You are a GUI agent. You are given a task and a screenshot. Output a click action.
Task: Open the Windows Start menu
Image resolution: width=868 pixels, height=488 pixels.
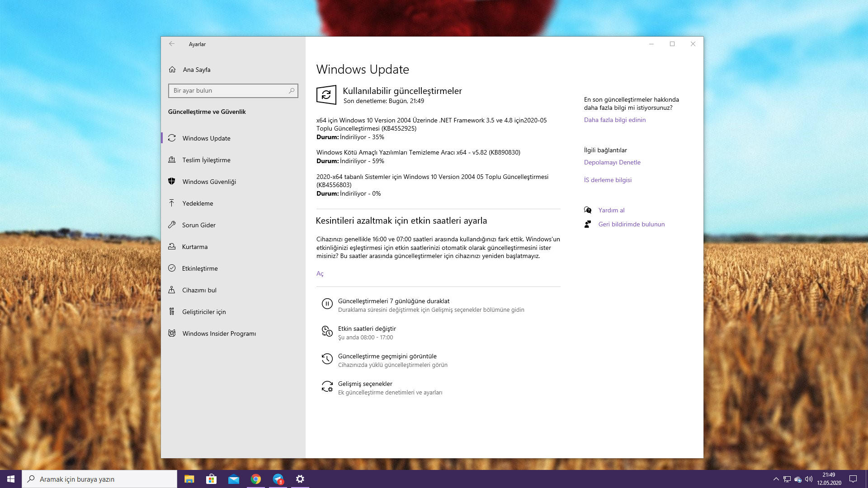click(x=11, y=479)
